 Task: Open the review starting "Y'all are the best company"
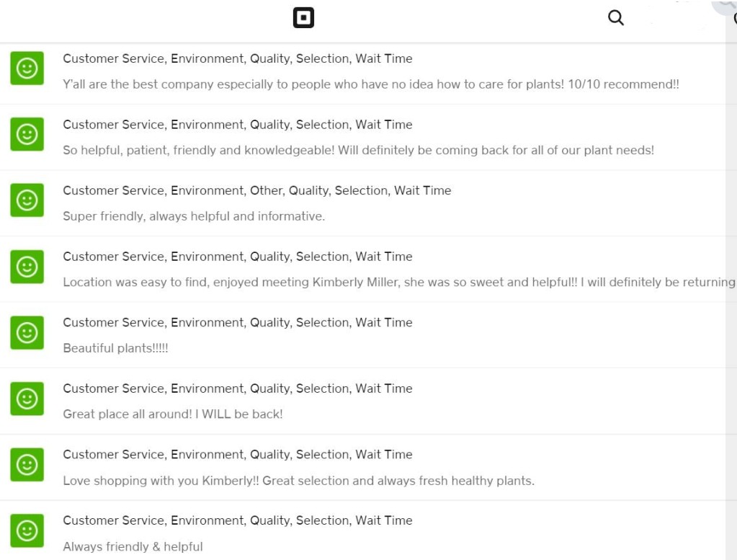pyautogui.click(x=370, y=84)
